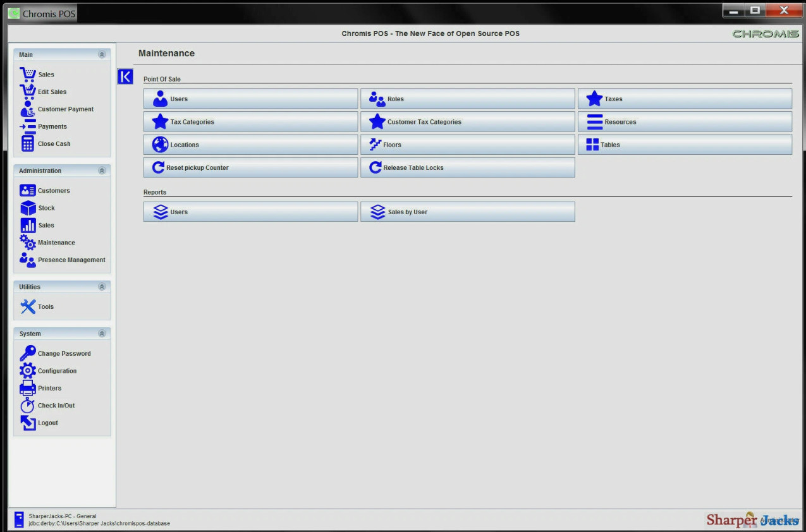Open Users under Point Of Sale

[251, 99]
